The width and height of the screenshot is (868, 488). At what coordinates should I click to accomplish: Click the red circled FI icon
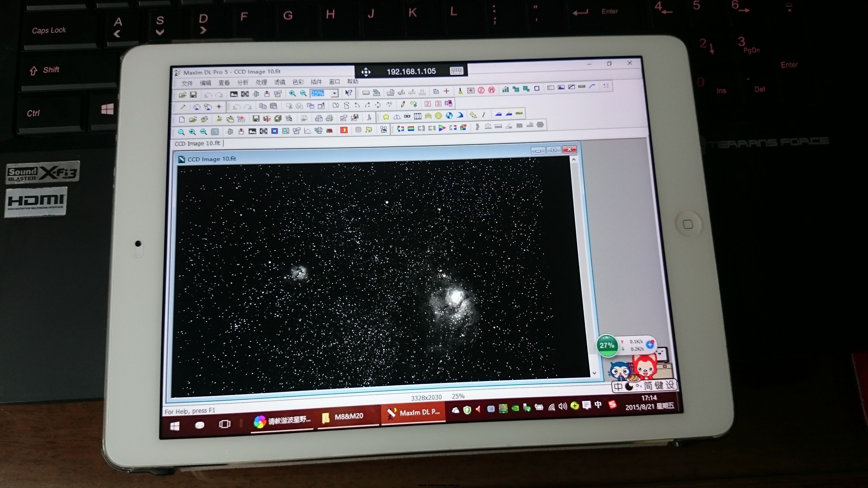click(492, 90)
